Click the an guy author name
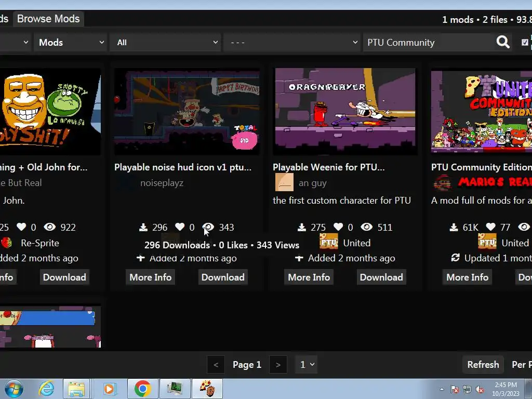Image resolution: width=532 pixels, height=399 pixels. click(x=312, y=183)
